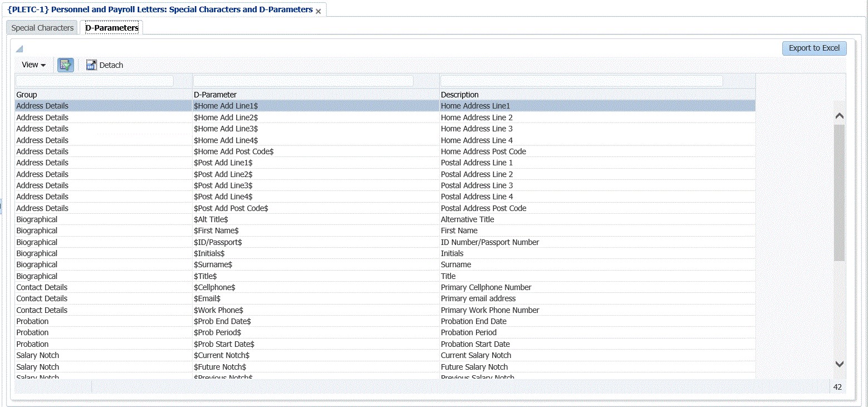Click the Group column filter field

(95, 81)
